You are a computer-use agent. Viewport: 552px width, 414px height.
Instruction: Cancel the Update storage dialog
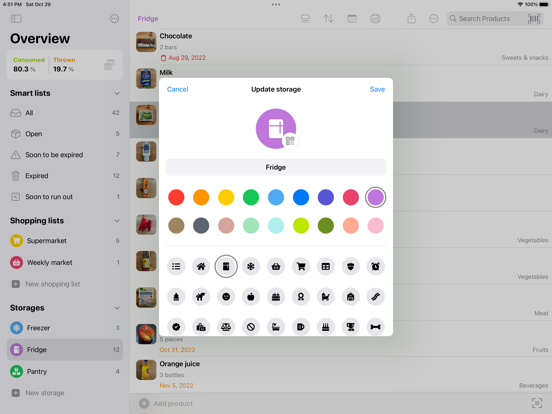177,89
